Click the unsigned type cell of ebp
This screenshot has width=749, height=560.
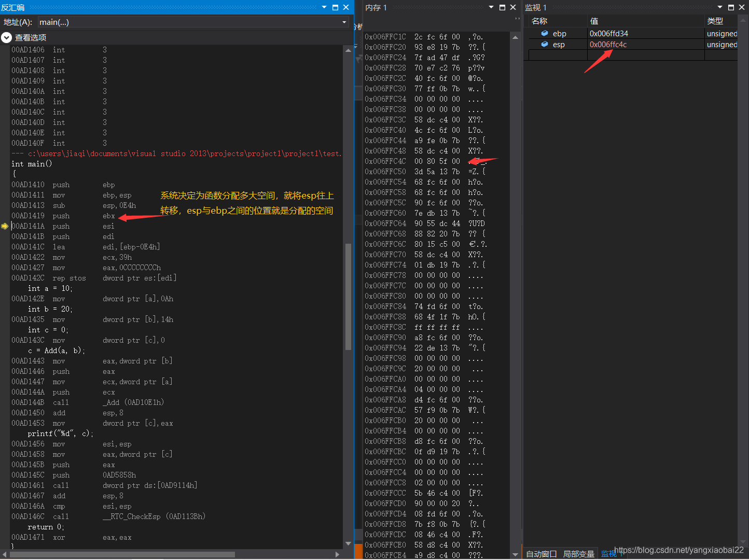722,34
